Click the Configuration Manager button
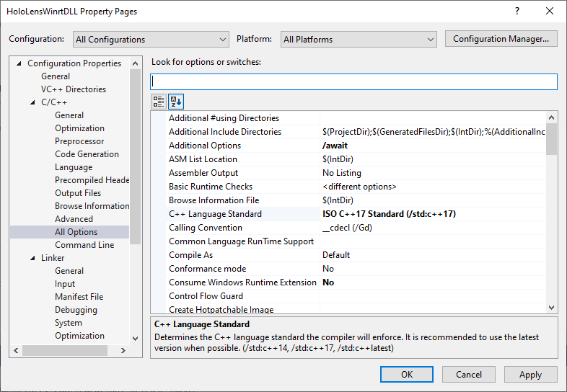This screenshot has height=392, width=567. [501, 39]
